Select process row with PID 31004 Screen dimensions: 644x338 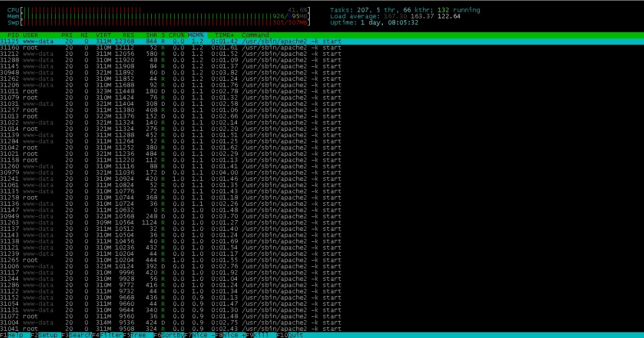pos(322,323)
